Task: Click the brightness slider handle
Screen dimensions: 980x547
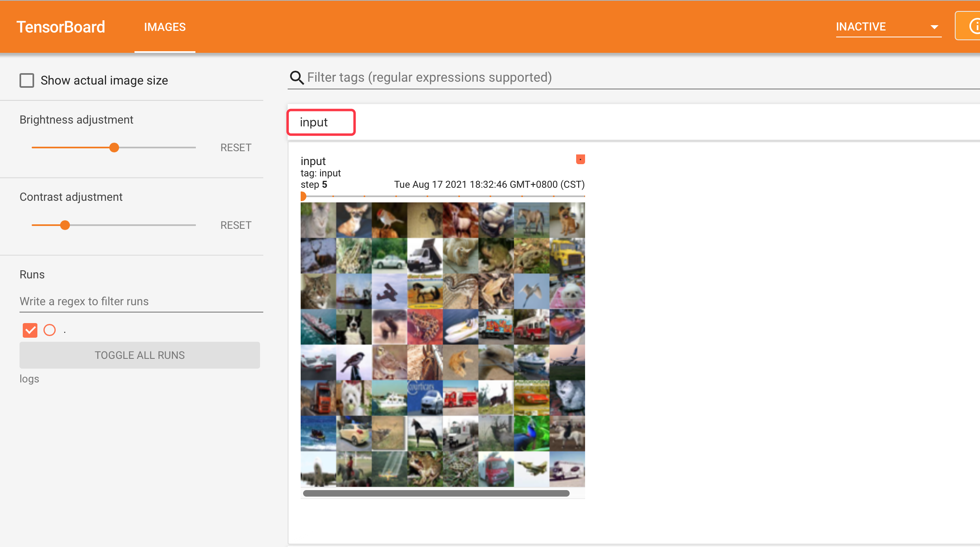Action: [x=114, y=148]
